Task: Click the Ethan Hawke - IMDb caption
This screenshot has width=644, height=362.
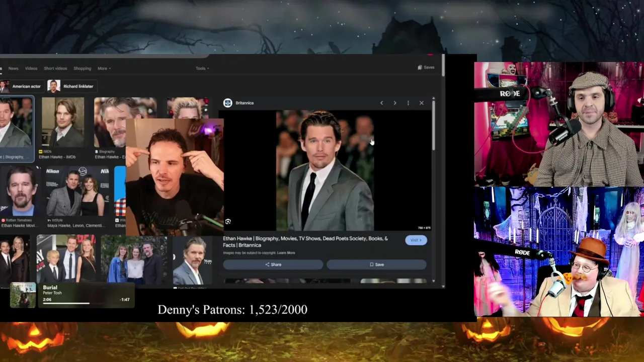Action: (x=57, y=157)
